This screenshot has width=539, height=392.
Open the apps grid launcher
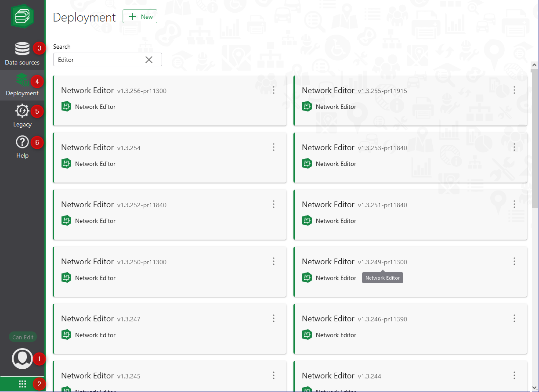click(x=22, y=384)
